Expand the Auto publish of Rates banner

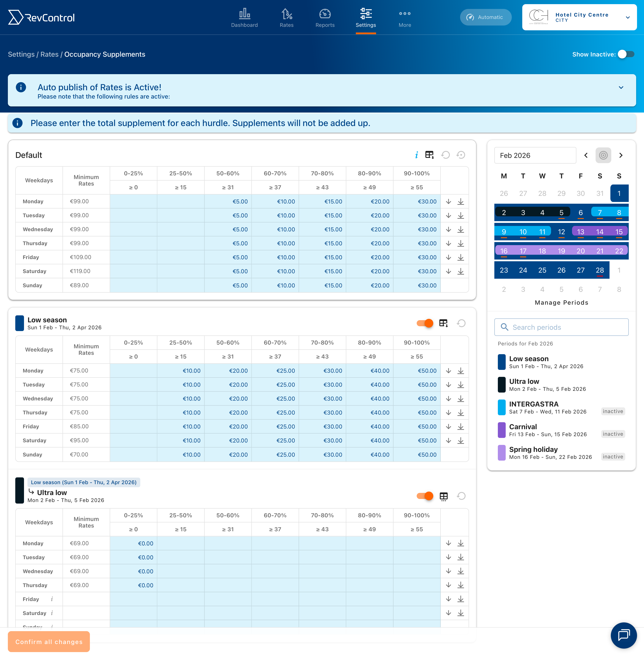621,88
